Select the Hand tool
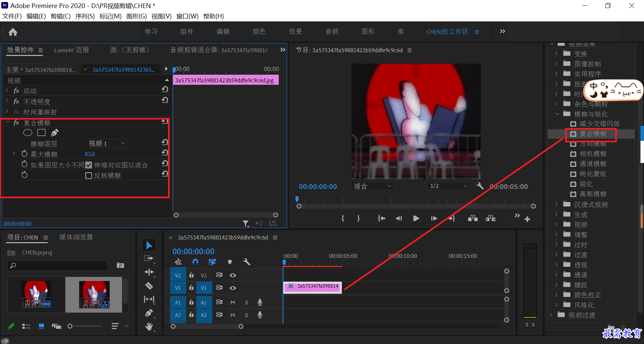644x344 pixels. (149, 326)
